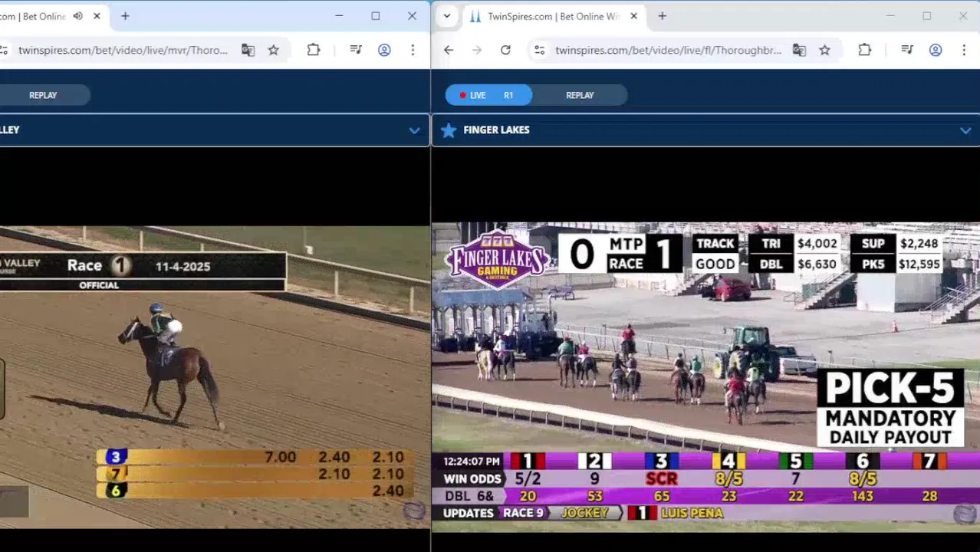Viewport: 980px width, 552px height.
Task: Mute the audio tab in left window
Action: coord(77,16)
